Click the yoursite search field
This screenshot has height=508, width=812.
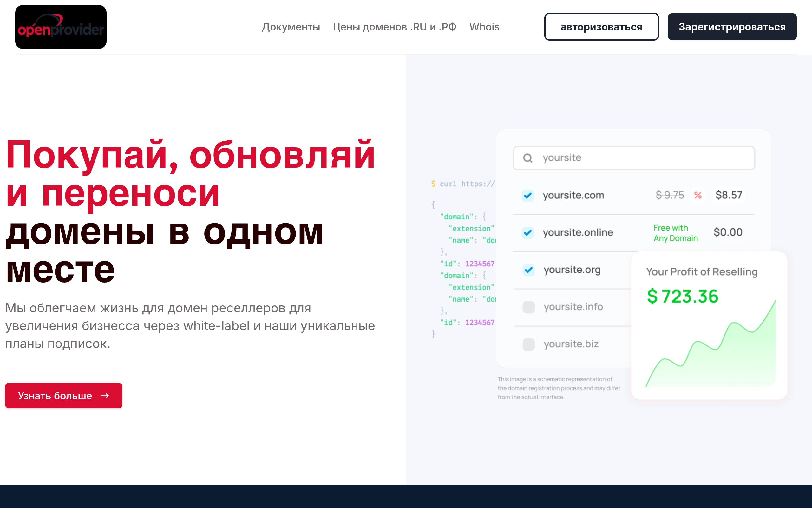[634, 158]
